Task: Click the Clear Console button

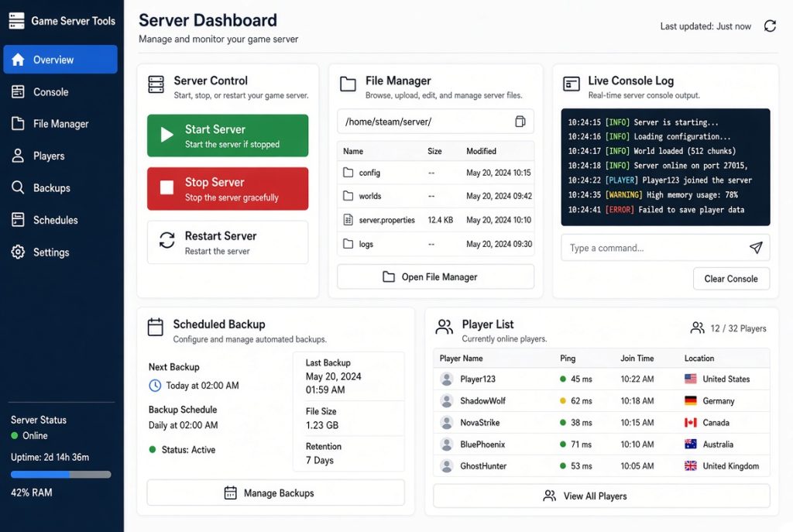Action: pos(731,279)
